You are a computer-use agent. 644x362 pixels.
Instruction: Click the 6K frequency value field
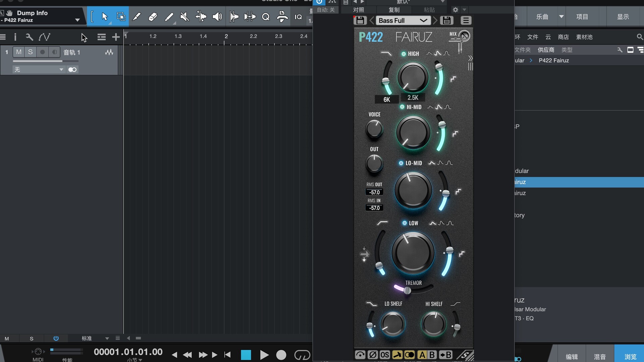387,100
